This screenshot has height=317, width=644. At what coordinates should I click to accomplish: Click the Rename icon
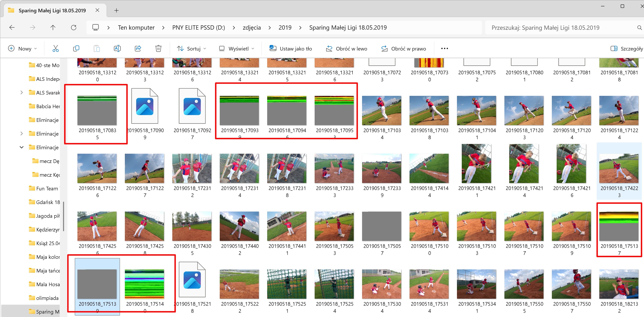[117, 48]
